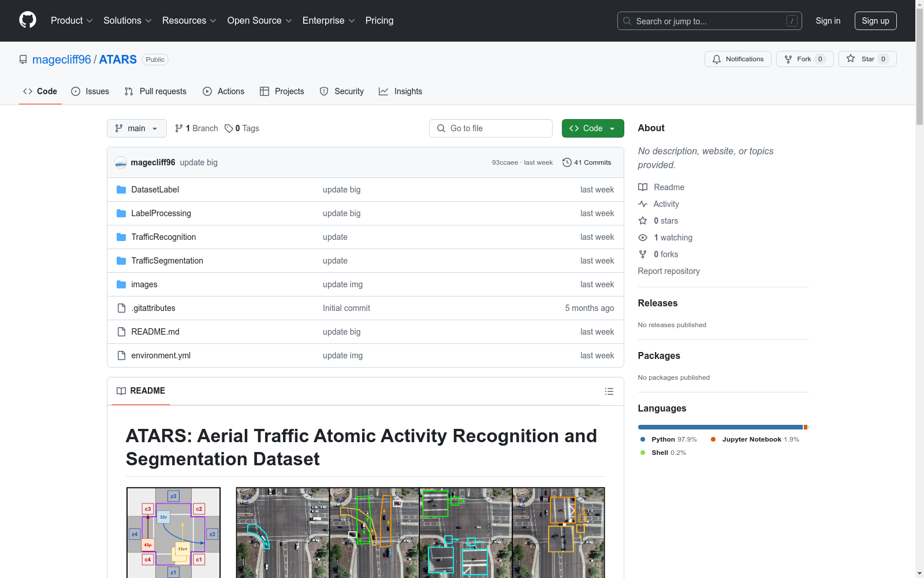Click Report repository
Viewport: 924px width, 578px height.
coord(669,271)
